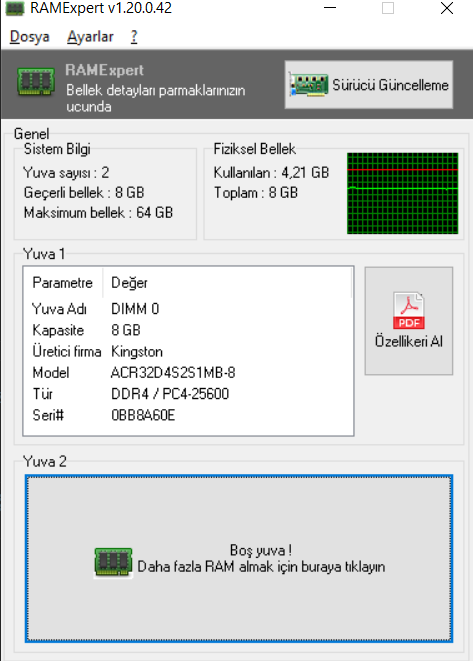Click the Sürücü Güncelleme button
The height and width of the screenshot is (661, 473).
369,85
